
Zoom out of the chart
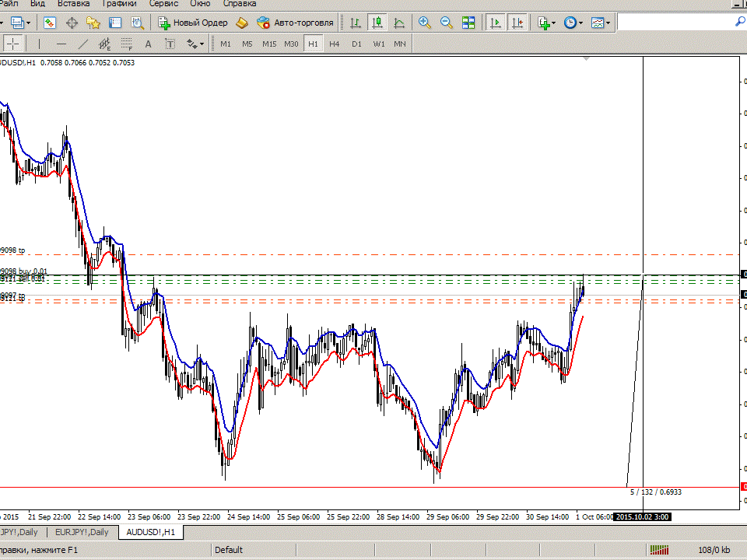coord(447,23)
